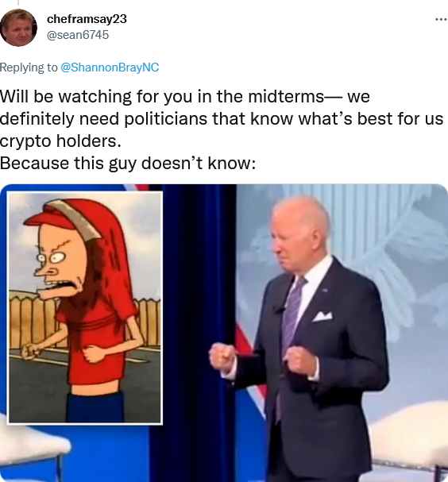Screen dimensions: 448x482
Task: Click the cheframsay23 display name
Action: coord(87,19)
